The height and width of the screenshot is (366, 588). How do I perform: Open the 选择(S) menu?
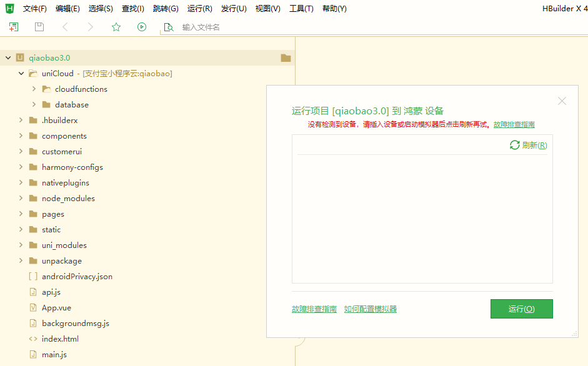pos(101,9)
